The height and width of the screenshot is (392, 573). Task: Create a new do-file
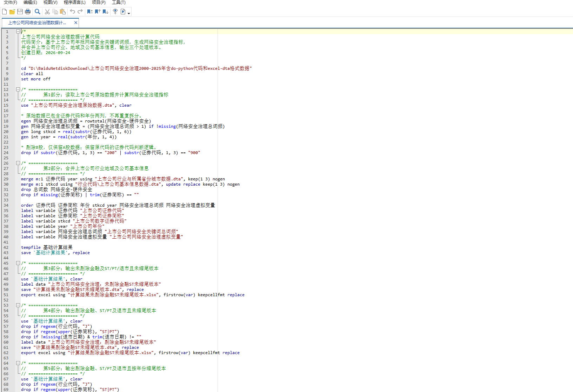point(5,12)
